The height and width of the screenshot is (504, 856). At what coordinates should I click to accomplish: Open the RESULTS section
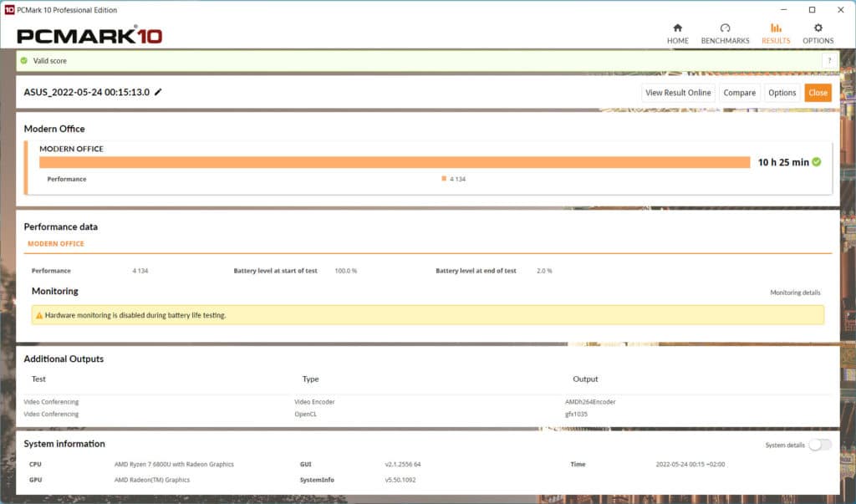click(776, 34)
